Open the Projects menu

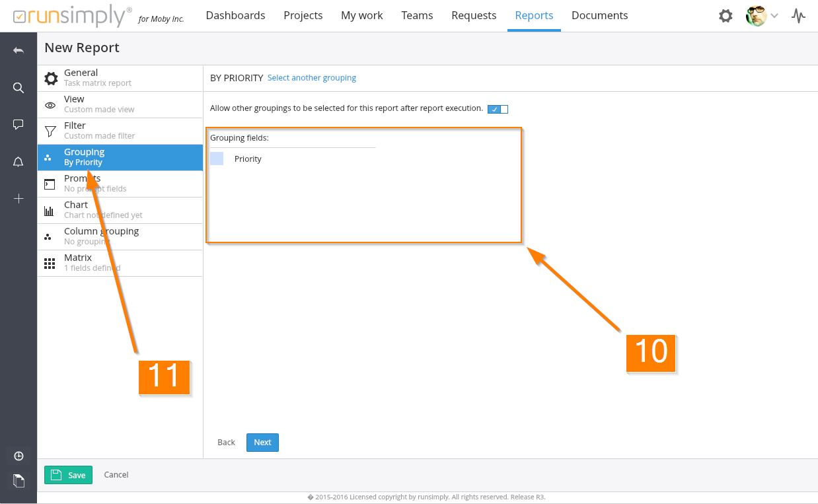[303, 15]
